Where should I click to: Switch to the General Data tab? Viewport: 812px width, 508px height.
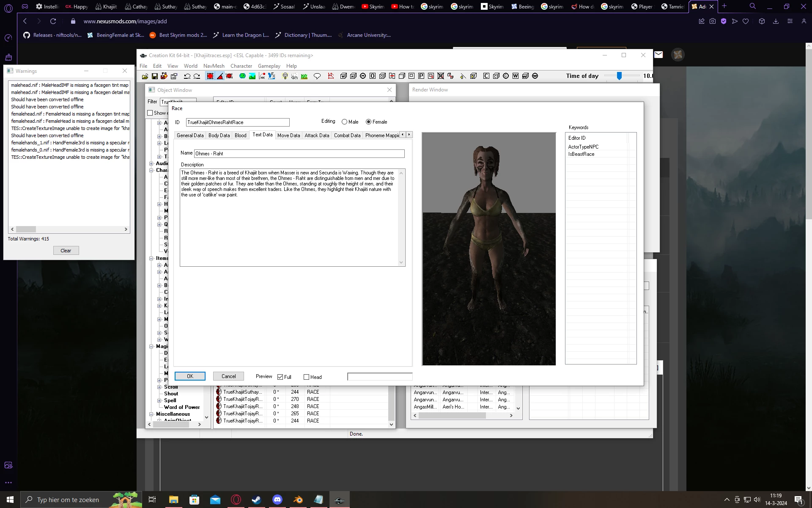point(190,135)
